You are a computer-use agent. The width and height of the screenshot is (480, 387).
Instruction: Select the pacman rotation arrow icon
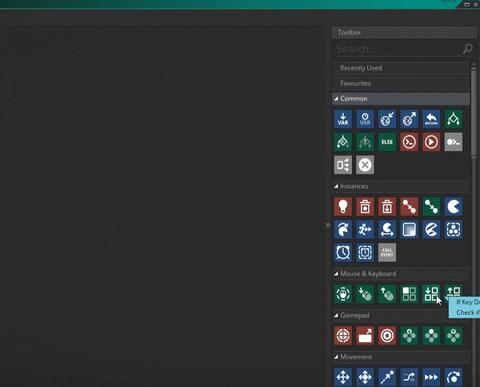[x=343, y=229]
